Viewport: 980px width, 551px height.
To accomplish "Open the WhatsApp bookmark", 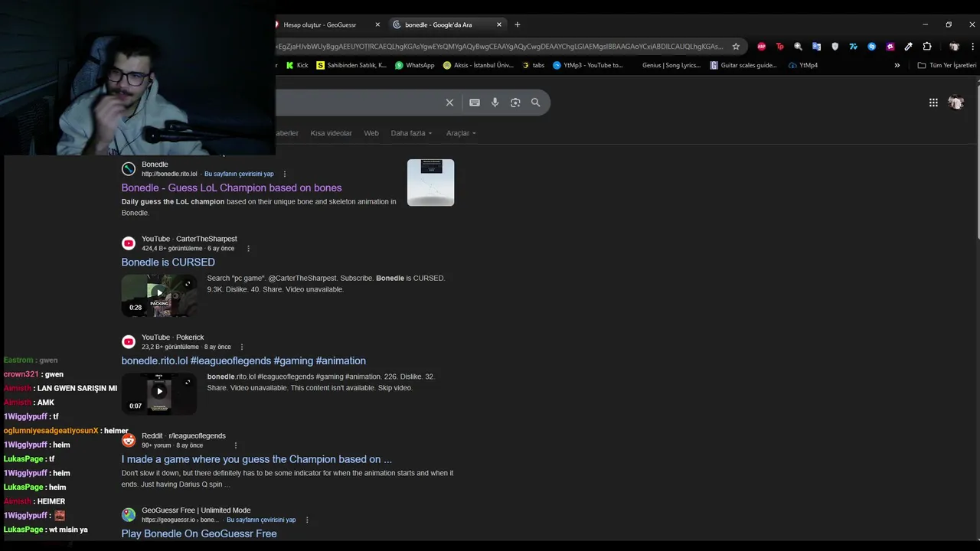I will (x=414, y=65).
